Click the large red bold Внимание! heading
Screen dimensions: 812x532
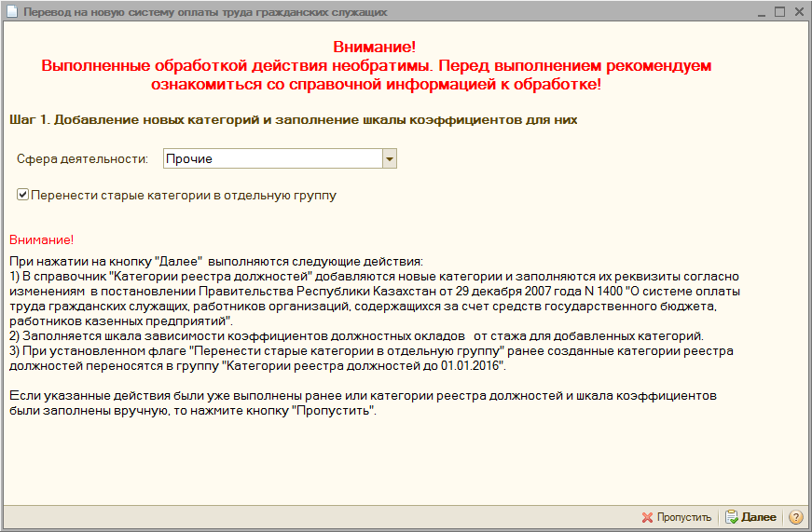(x=374, y=46)
